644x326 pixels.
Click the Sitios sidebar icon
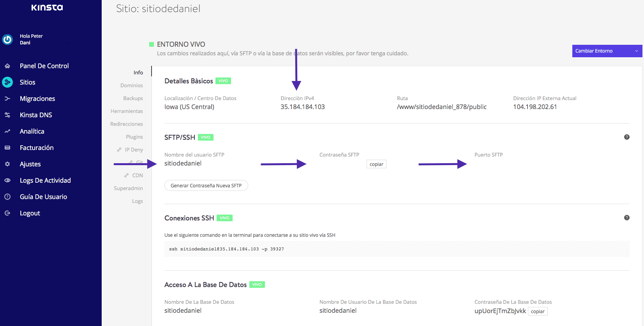(x=7, y=82)
